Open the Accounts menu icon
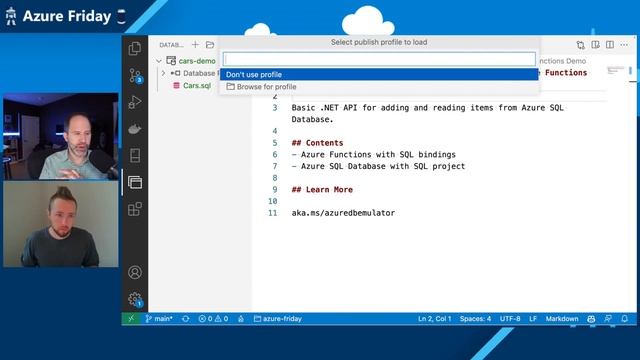Screen dimensions: 640x360 [x=135, y=272]
